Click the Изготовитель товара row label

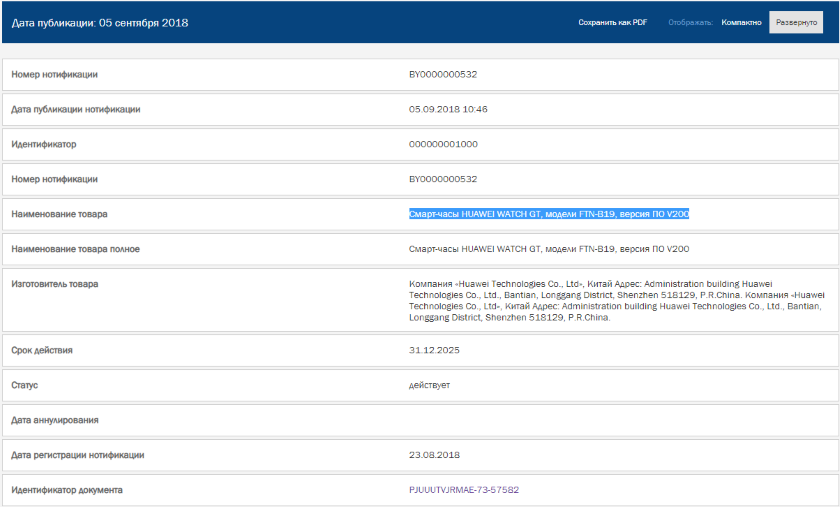(x=55, y=284)
